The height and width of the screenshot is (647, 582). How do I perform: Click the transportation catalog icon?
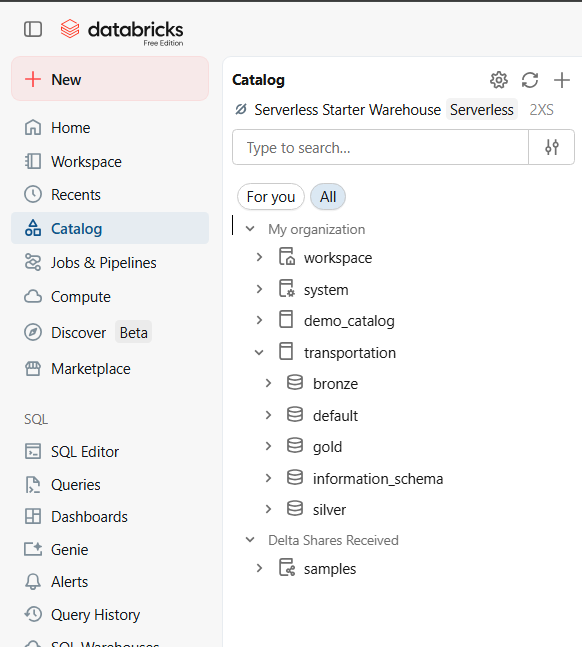coord(286,351)
